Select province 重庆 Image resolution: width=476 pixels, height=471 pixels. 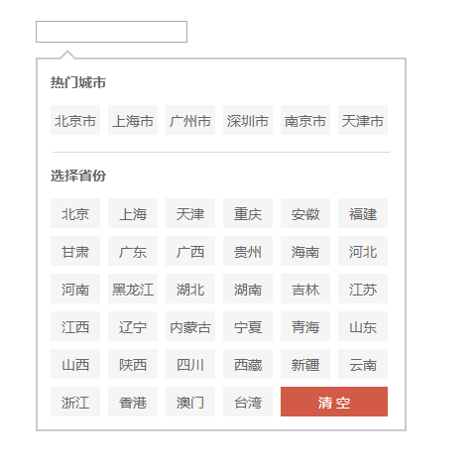pyautogui.click(x=248, y=213)
